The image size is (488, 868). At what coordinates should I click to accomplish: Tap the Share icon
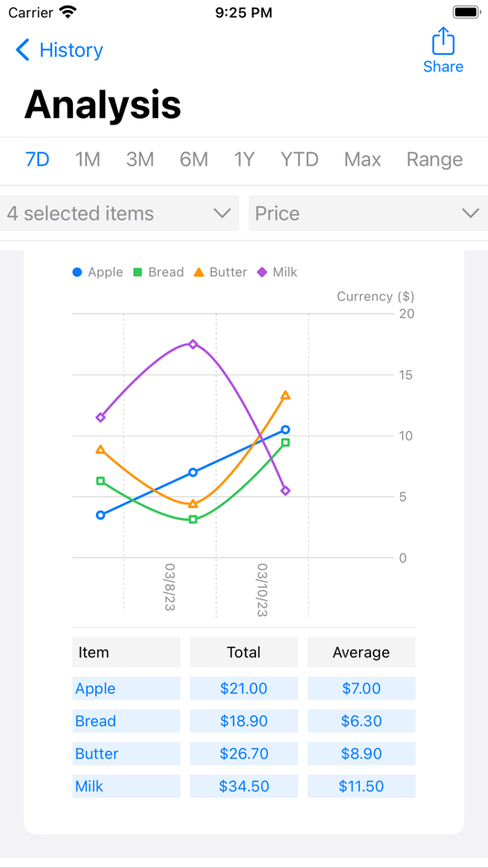coord(443,41)
